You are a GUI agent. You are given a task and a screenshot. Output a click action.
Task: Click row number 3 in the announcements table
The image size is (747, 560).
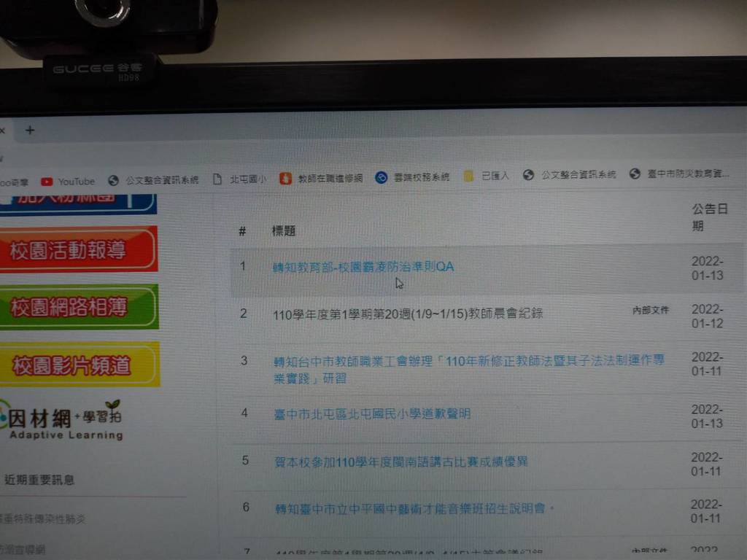[x=244, y=360]
